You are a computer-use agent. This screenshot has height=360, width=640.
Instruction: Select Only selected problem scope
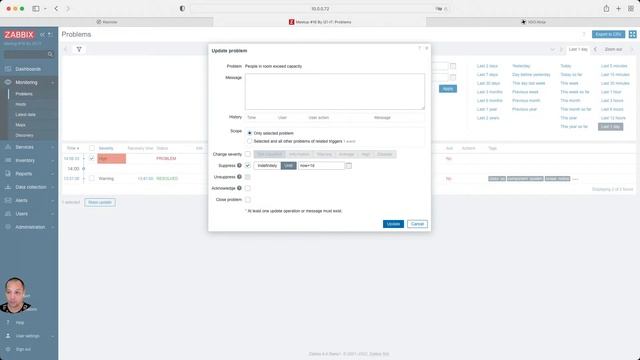tap(249, 133)
